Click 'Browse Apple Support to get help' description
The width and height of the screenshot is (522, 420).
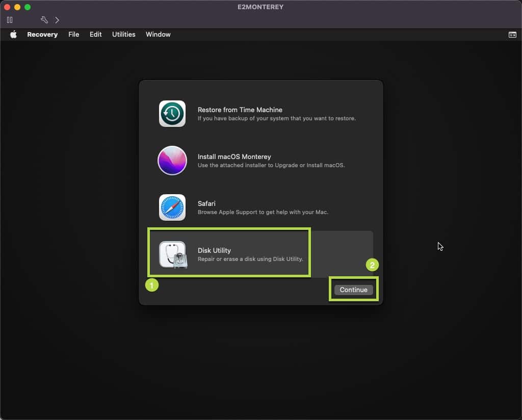click(x=263, y=212)
